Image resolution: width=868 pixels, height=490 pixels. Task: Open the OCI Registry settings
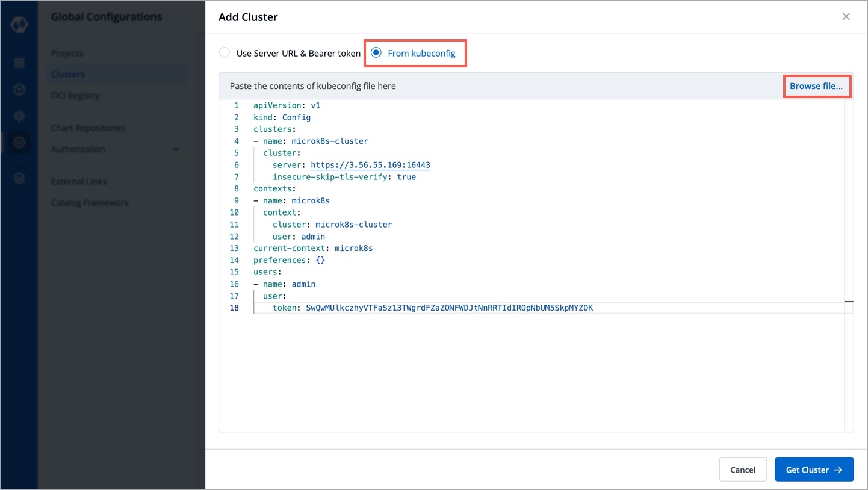coord(75,96)
